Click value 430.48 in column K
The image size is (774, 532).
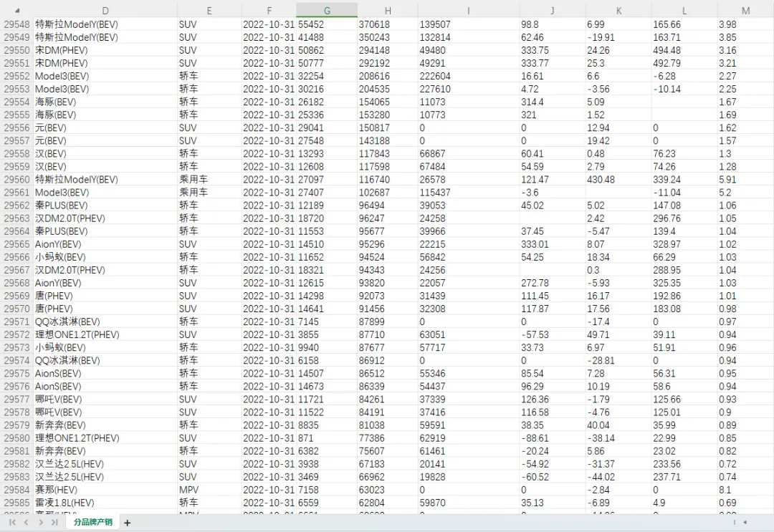click(601, 180)
